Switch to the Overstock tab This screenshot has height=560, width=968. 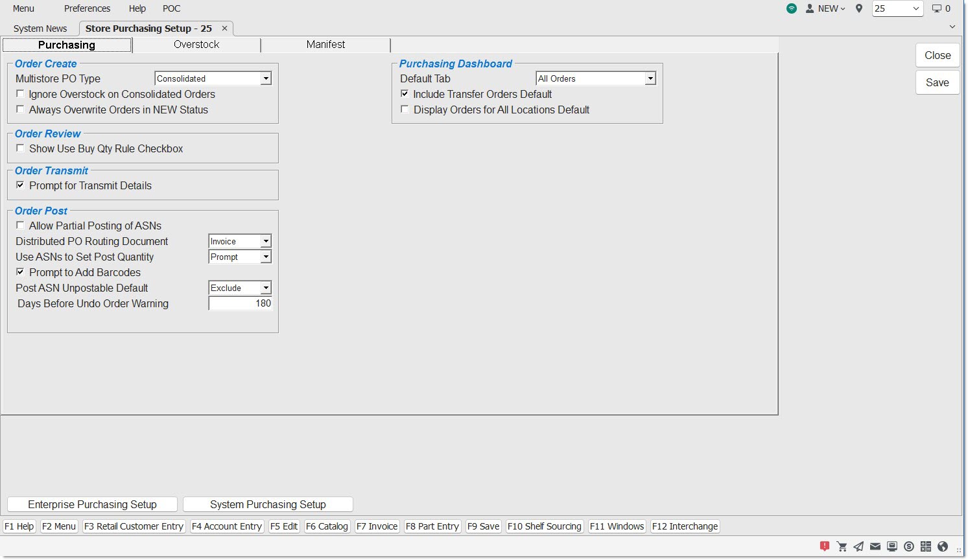coord(196,45)
